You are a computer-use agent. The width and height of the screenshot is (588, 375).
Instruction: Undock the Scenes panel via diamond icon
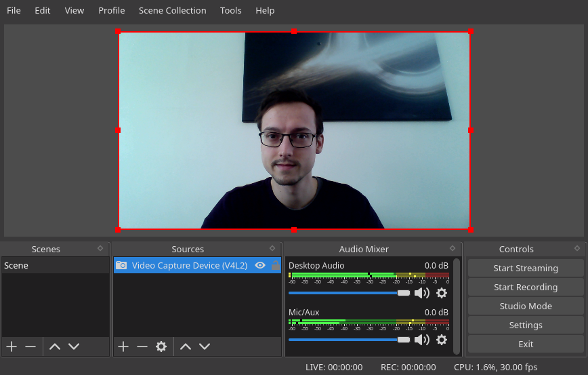(100, 248)
